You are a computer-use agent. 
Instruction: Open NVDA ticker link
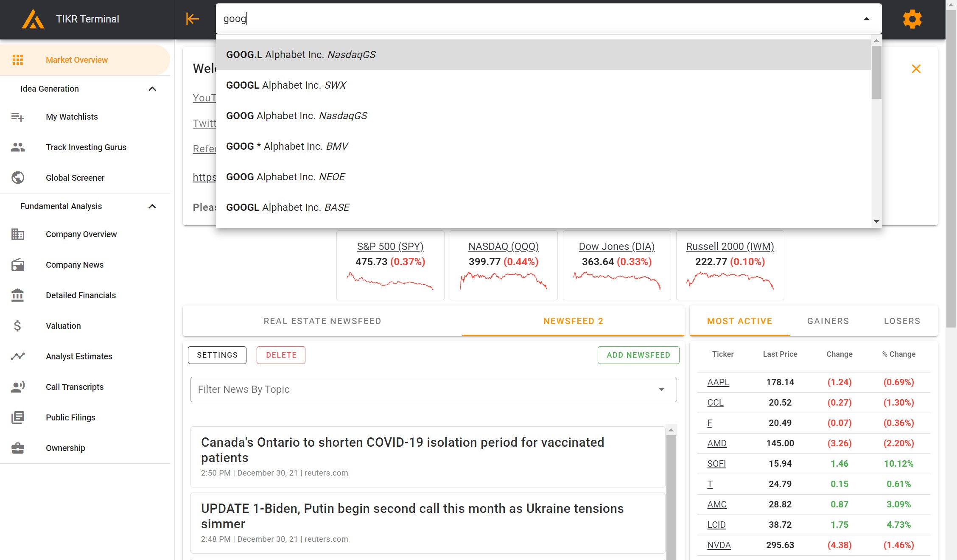719,545
